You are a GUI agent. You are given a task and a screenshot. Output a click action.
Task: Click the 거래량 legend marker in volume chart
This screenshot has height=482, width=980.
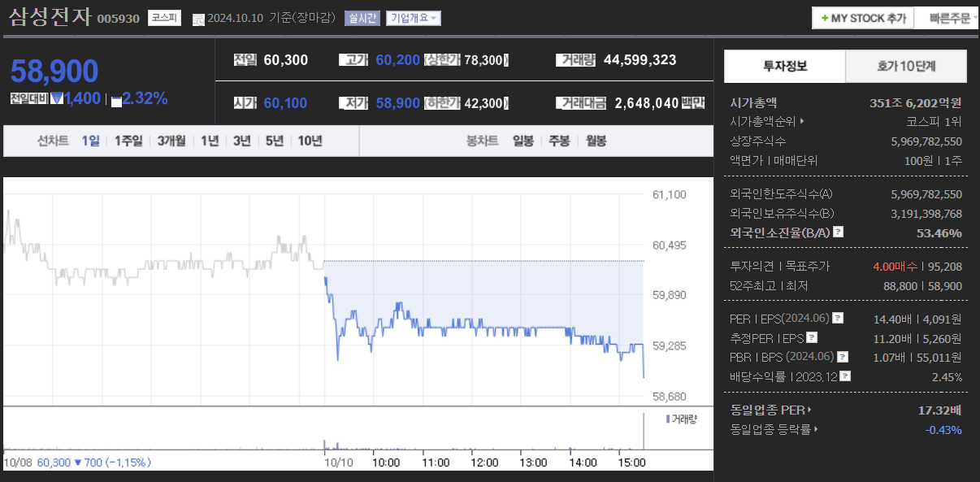[x=667, y=419]
